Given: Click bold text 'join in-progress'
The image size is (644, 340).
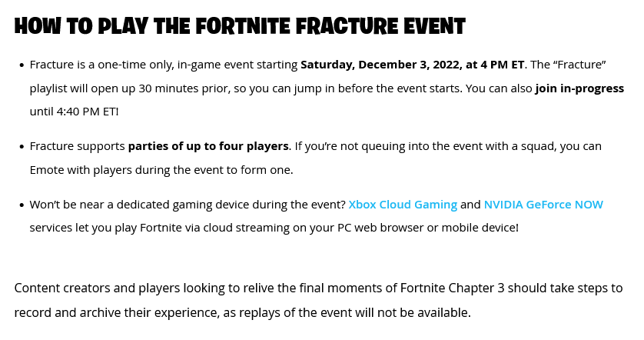Looking at the screenshot, I should (x=579, y=88).
